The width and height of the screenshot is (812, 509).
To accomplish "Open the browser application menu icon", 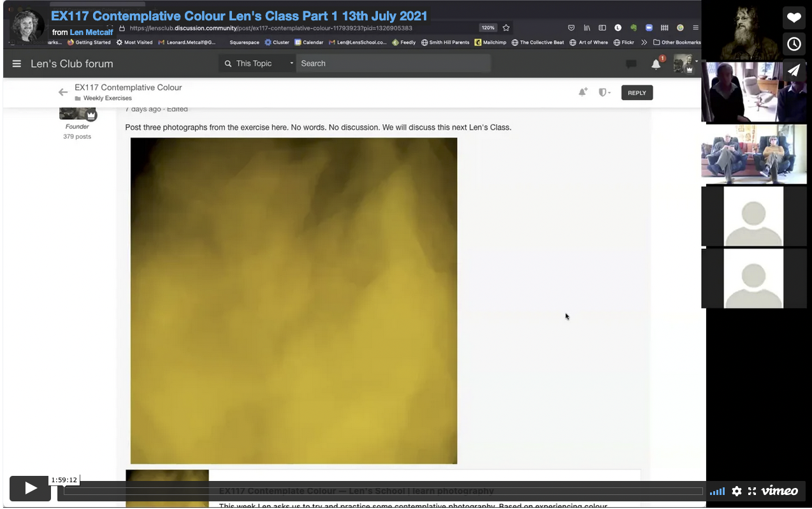I will pyautogui.click(x=696, y=28).
